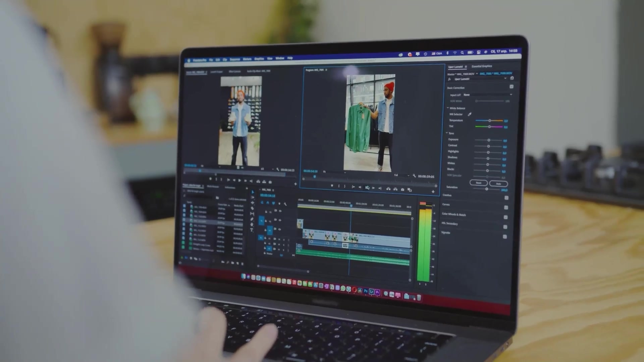Screen dimensions: 644x362
Task: Expand the Curves section
Action: point(446,204)
